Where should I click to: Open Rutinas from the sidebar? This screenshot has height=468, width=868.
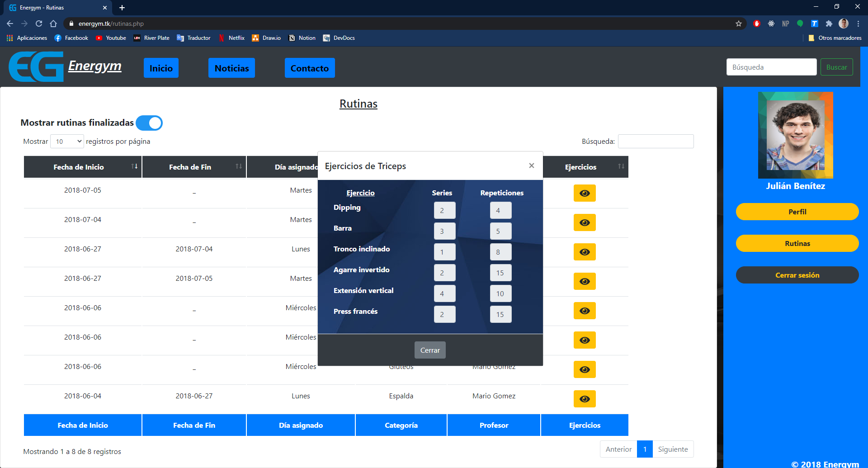tap(797, 243)
